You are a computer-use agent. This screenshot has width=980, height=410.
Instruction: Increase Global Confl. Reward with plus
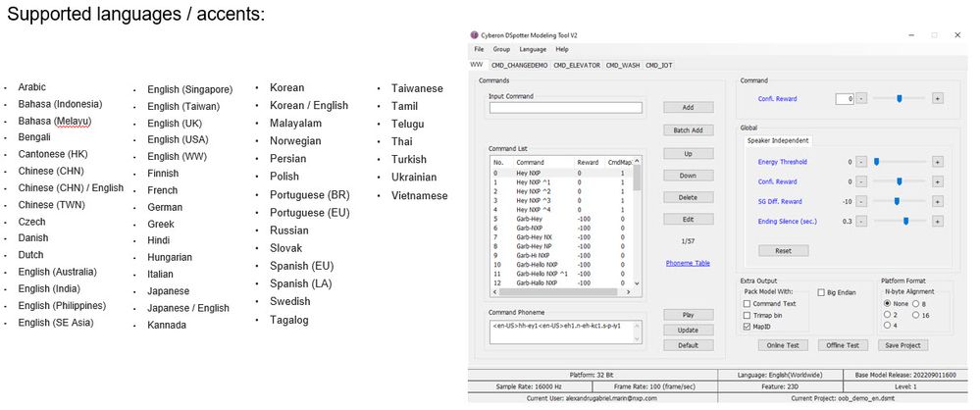click(938, 181)
